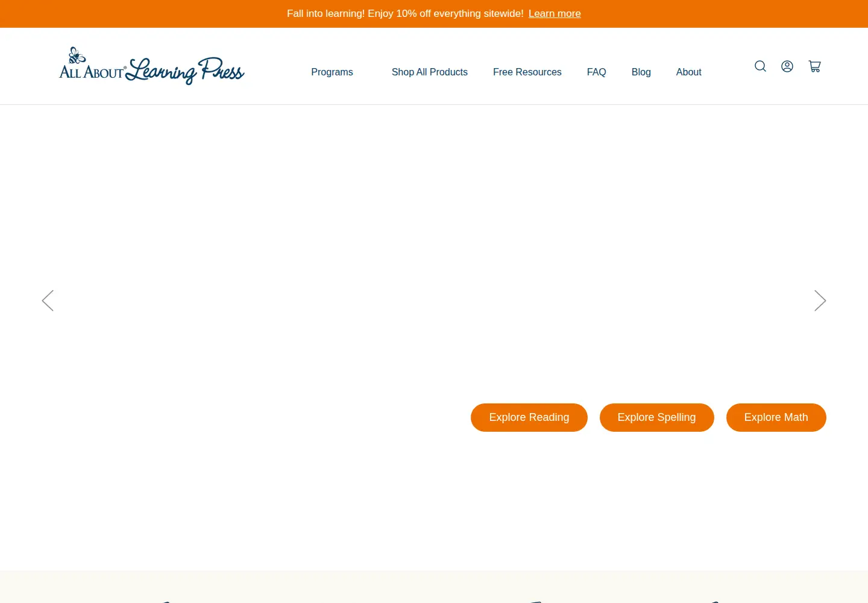Click the All About Learning Press logo
Image resolution: width=868 pixels, height=603 pixels.
[x=152, y=66]
